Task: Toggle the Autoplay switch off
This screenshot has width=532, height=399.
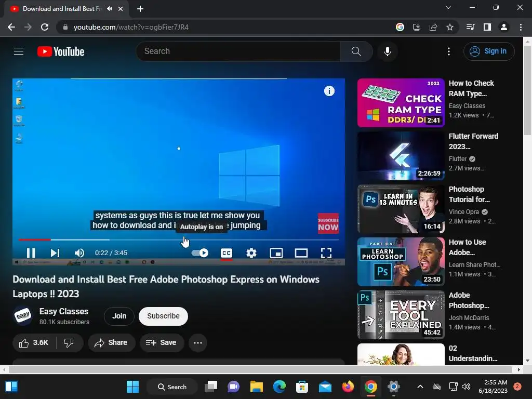Action: pyautogui.click(x=200, y=253)
